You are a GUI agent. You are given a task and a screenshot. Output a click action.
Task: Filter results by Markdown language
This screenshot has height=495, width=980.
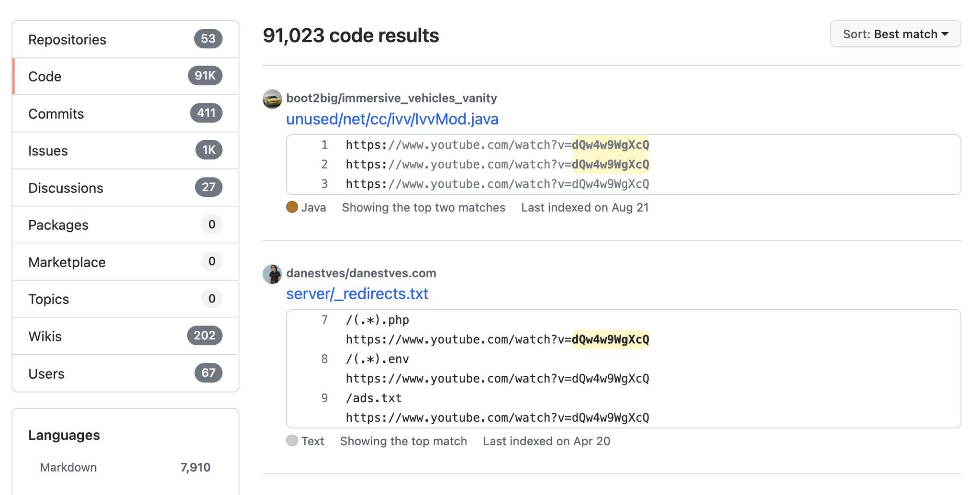pyautogui.click(x=125, y=467)
